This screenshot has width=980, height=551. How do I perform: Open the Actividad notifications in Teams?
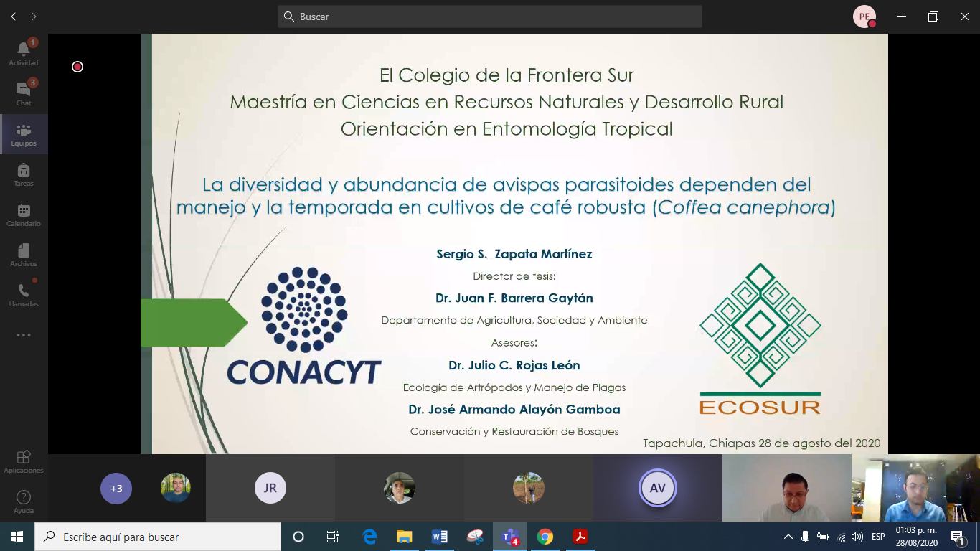pyautogui.click(x=24, y=53)
